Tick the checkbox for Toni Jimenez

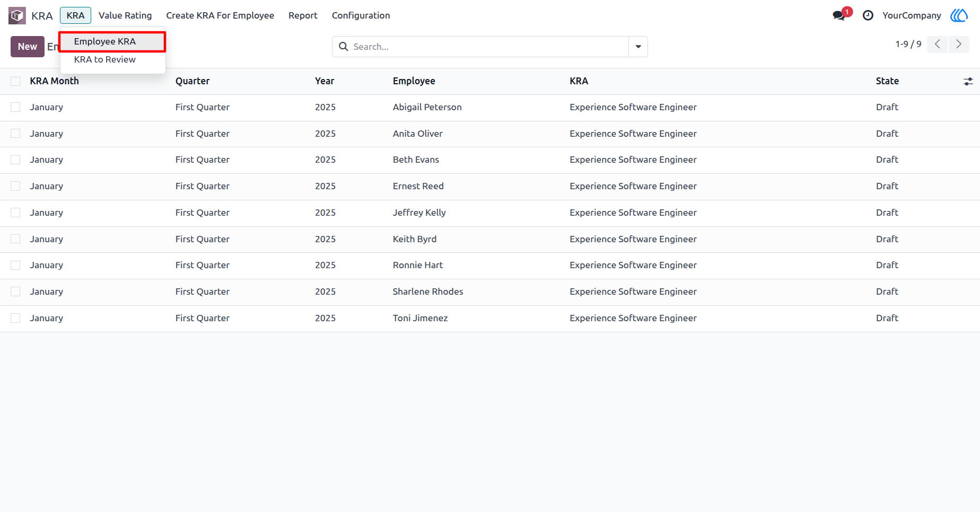click(15, 318)
